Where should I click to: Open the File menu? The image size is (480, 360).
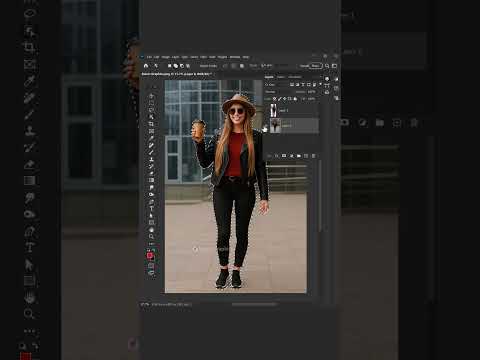click(x=149, y=57)
